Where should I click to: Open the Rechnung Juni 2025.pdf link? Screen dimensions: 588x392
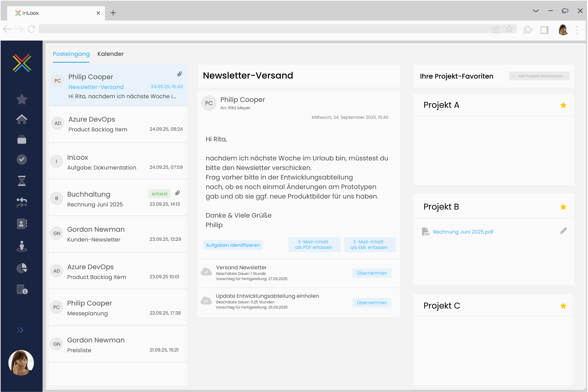[463, 232]
